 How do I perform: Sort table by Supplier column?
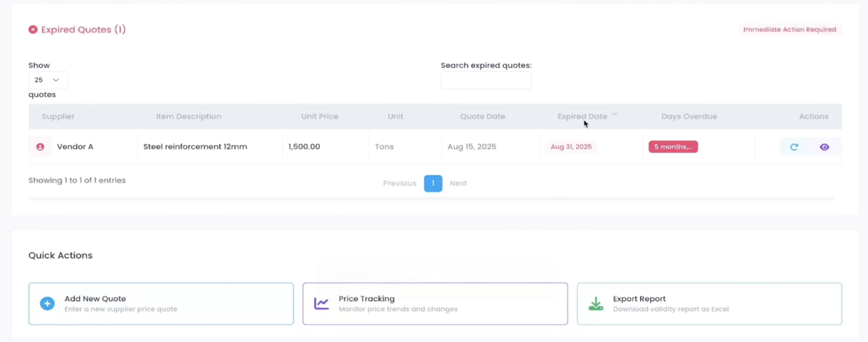click(58, 116)
